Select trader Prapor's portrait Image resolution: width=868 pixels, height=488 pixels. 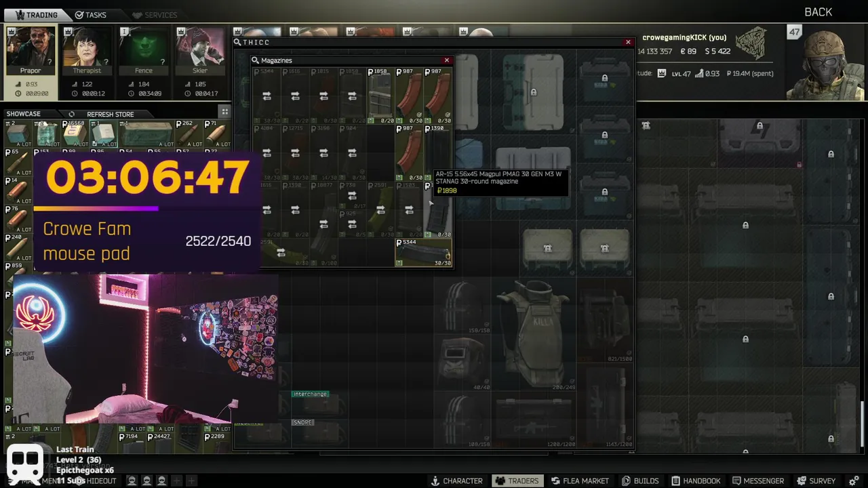(x=31, y=51)
